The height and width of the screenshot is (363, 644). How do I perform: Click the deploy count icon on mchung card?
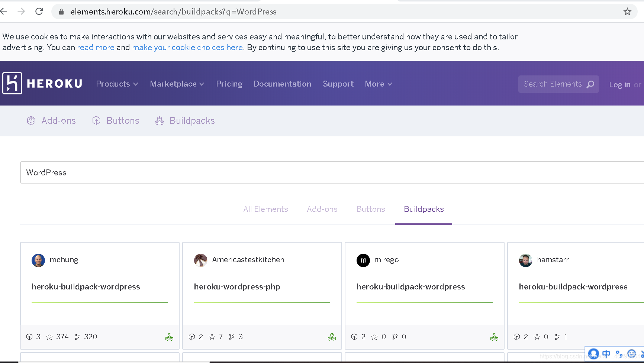[x=29, y=337]
